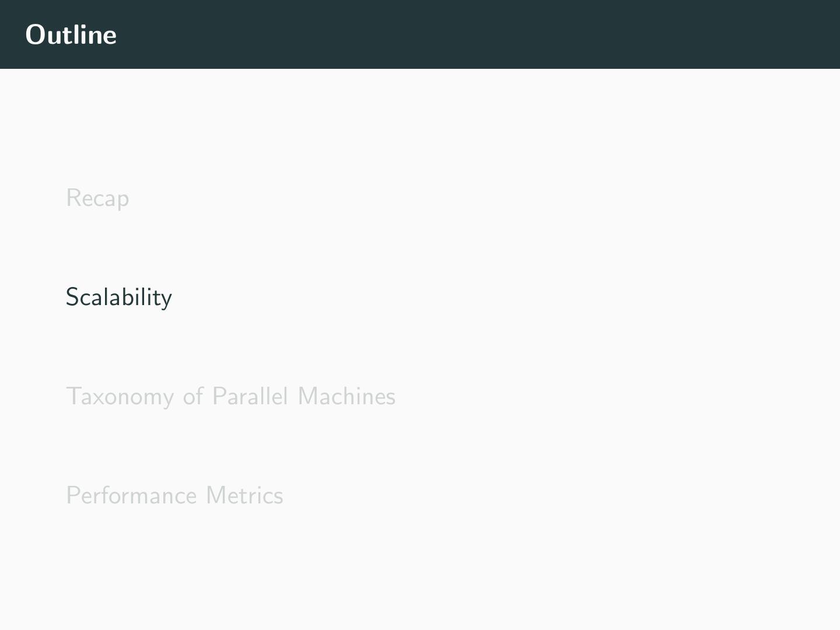840x630 pixels.
Task: Click the "Outline" slide title
Action: coord(71,35)
